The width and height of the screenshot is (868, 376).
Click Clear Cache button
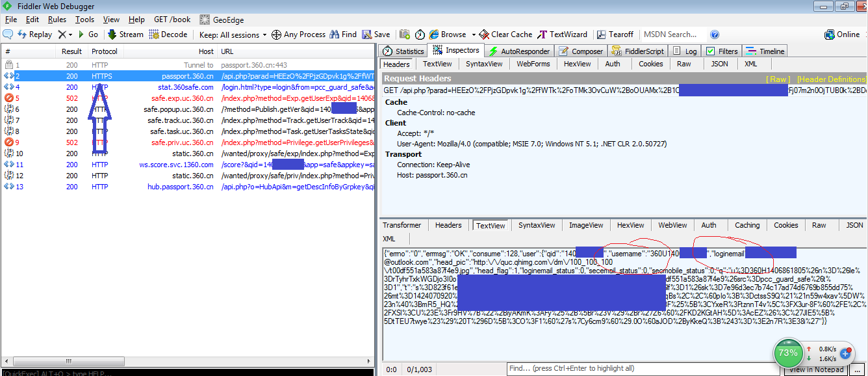[x=506, y=34]
